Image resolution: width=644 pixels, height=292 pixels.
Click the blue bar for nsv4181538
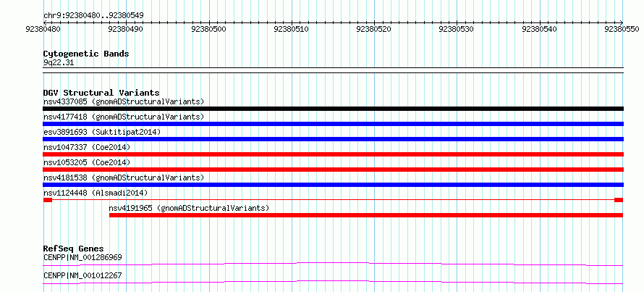click(x=333, y=185)
